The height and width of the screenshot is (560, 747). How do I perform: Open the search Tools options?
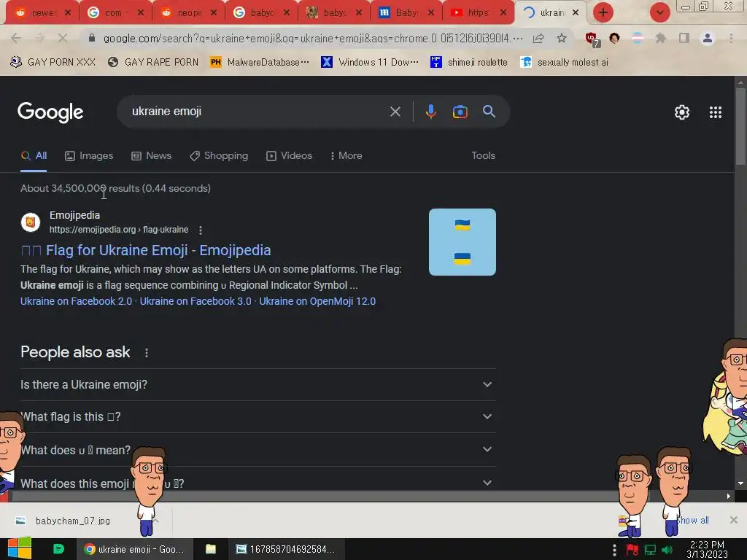483,156
